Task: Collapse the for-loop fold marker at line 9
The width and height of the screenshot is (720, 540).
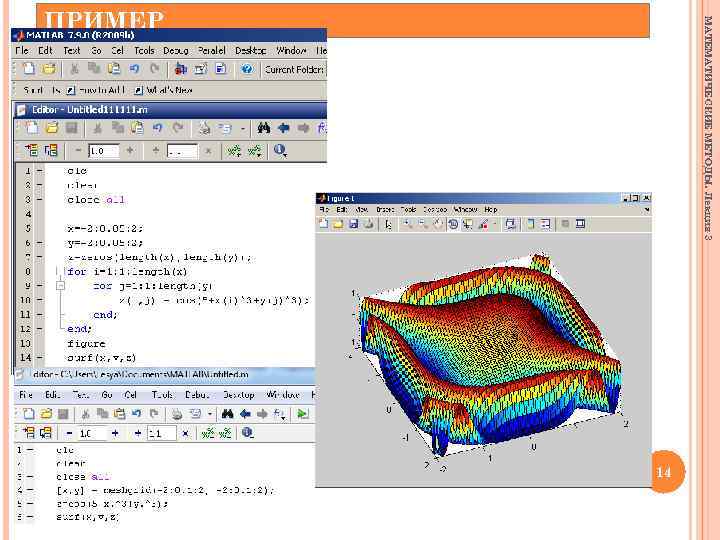Action: (60, 286)
